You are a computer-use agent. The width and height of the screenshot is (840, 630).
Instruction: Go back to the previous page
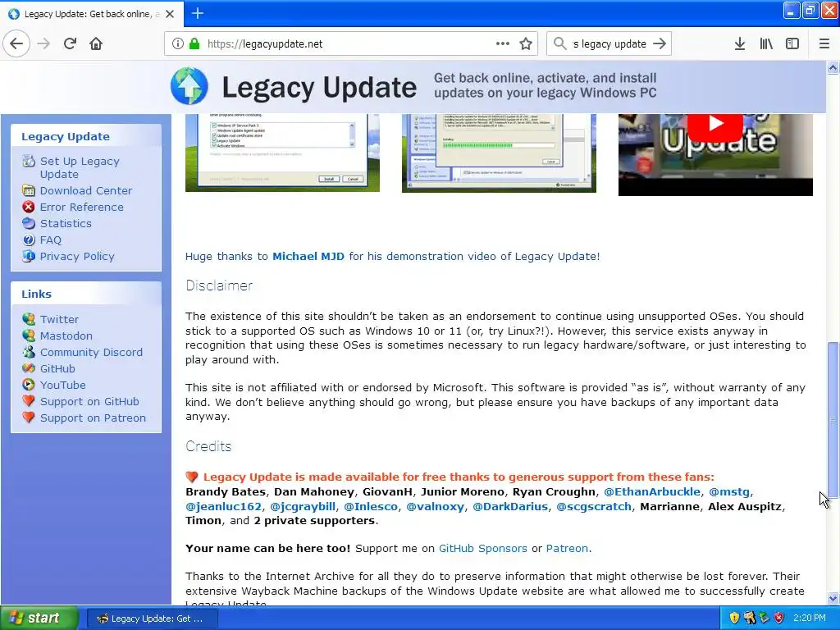point(16,43)
